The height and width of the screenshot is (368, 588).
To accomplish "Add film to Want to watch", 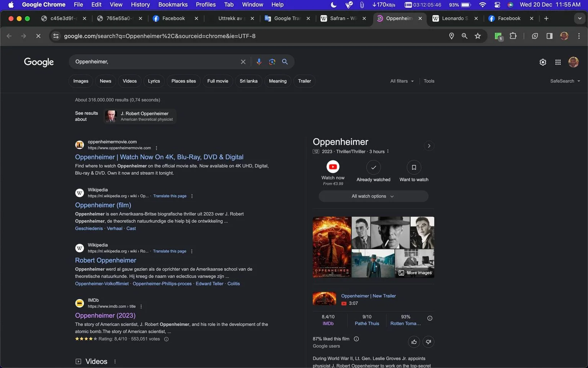I will (x=414, y=168).
